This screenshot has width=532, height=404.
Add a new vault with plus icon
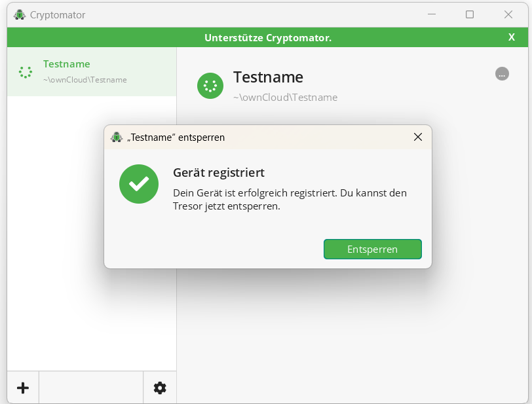pos(23,388)
